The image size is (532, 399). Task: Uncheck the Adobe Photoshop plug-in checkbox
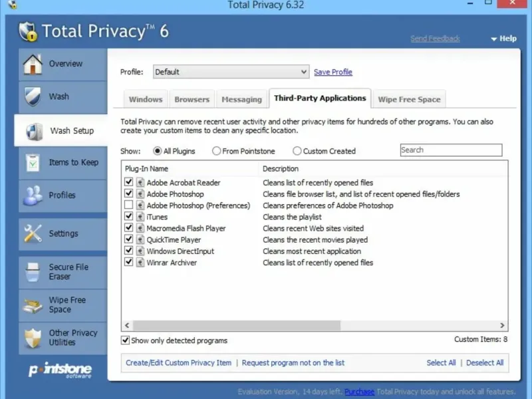click(128, 194)
